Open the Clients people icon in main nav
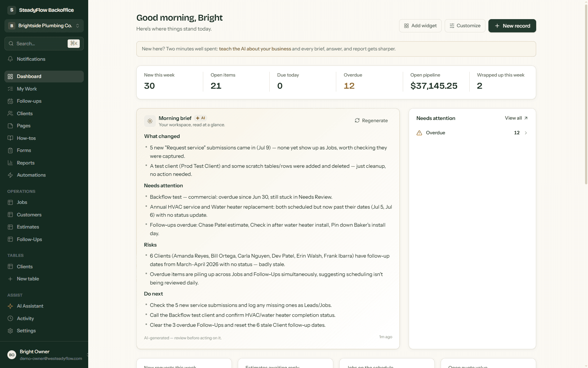 (10, 113)
